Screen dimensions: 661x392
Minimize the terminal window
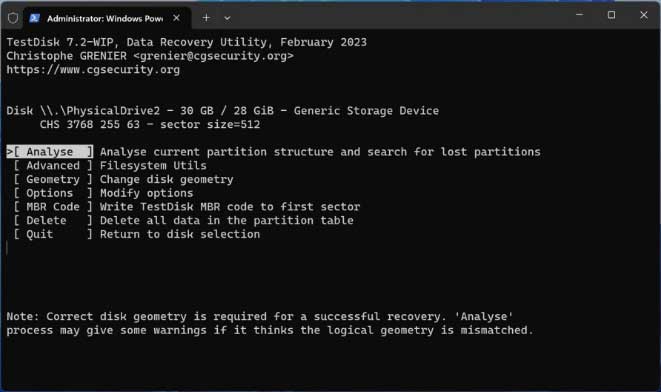pyautogui.click(x=580, y=15)
